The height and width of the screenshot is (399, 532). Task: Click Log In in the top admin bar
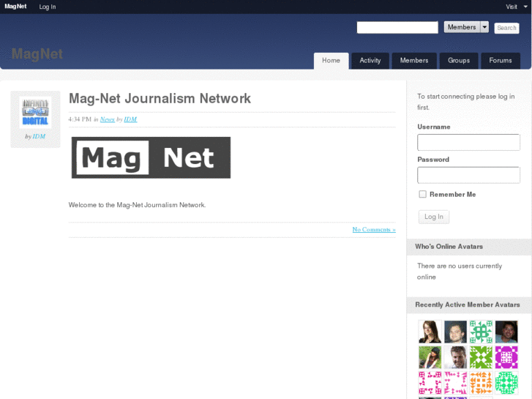pos(47,7)
